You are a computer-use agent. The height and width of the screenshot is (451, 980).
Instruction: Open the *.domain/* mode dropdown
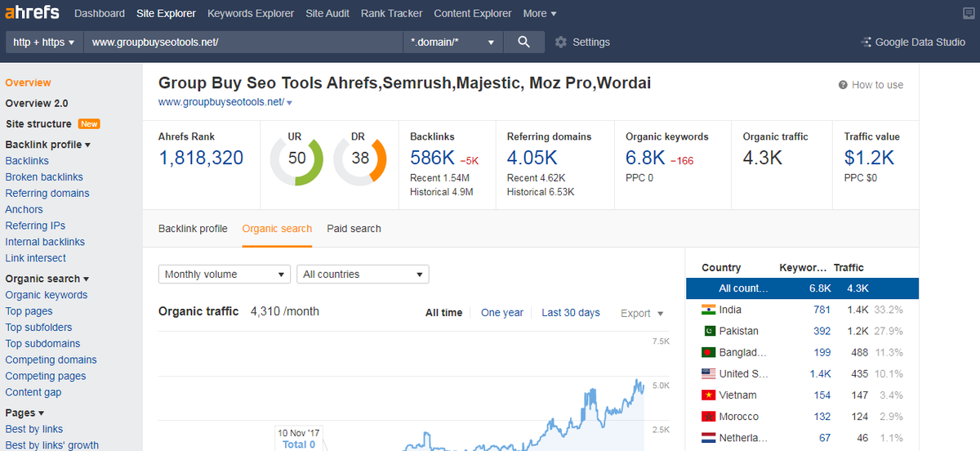(454, 42)
